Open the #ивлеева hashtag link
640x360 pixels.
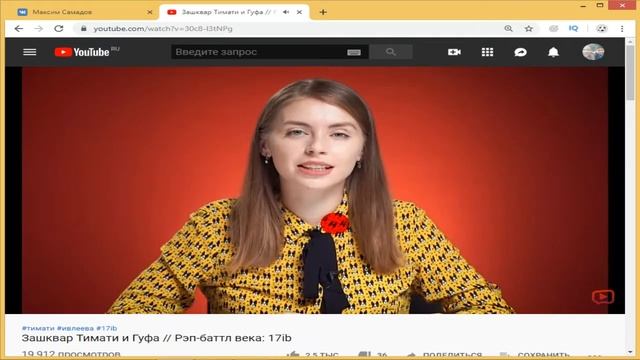[x=75, y=328]
